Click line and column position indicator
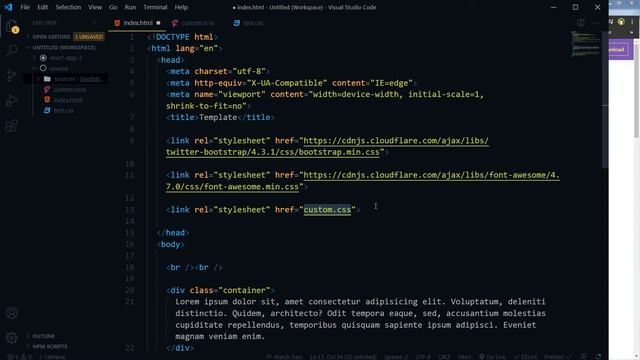Viewport: 640px width, 360px height. point(343,357)
